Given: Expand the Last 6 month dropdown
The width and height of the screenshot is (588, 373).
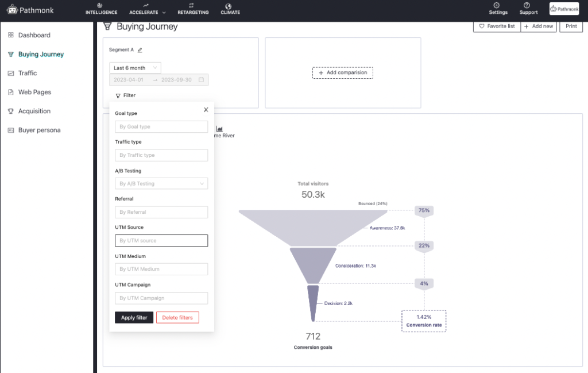Looking at the screenshot, I should (135, 67).
